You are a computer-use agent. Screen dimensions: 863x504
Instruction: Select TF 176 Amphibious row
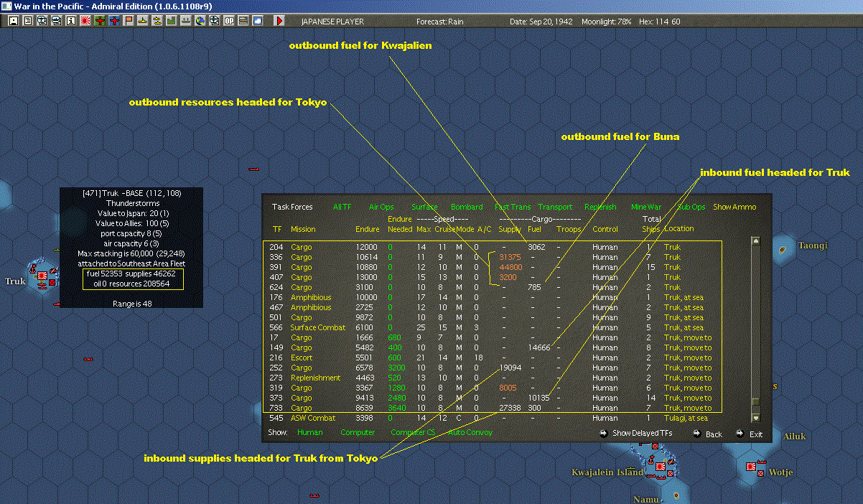(492, 297)
